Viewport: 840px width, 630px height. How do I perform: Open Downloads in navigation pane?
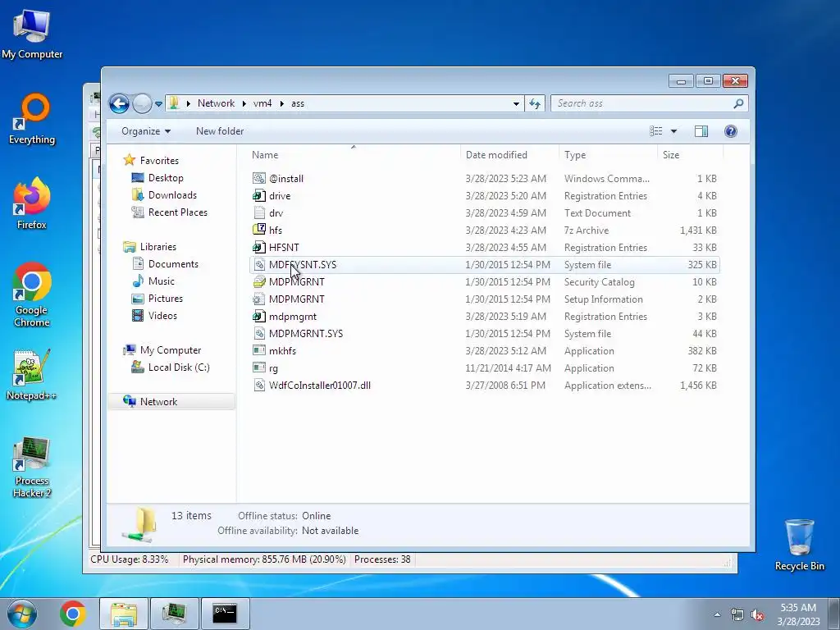(x=172, y=195)
